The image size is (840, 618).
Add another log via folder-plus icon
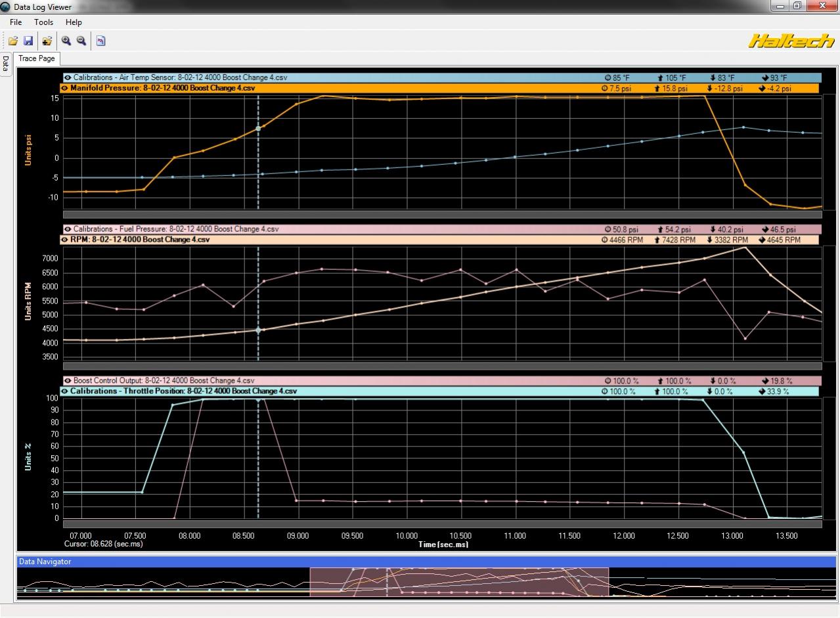(x=47, y=41)
